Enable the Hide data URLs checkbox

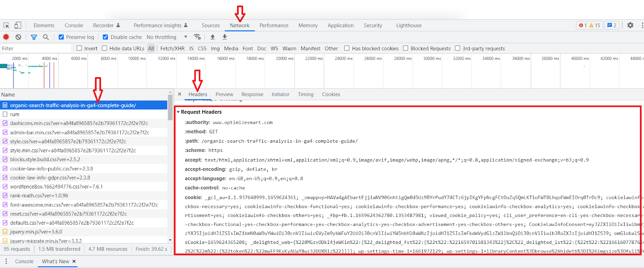tap(105, 48)
